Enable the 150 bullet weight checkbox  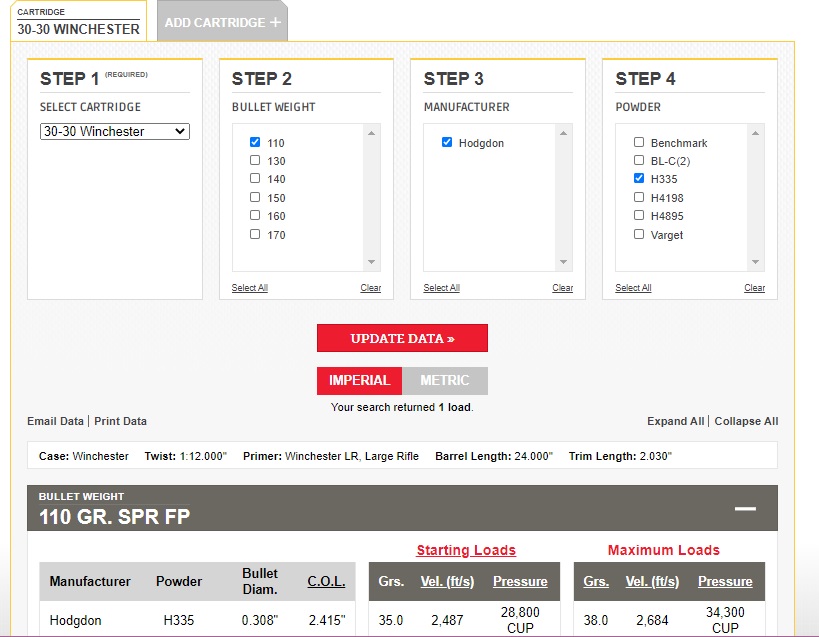(255, 197)
